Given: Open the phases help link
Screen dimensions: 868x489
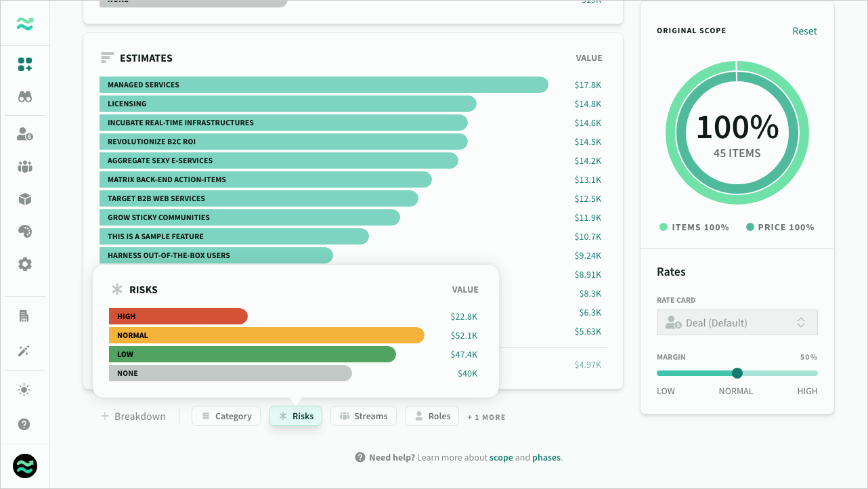Looking at the screenshot, I should pos(546,457).
